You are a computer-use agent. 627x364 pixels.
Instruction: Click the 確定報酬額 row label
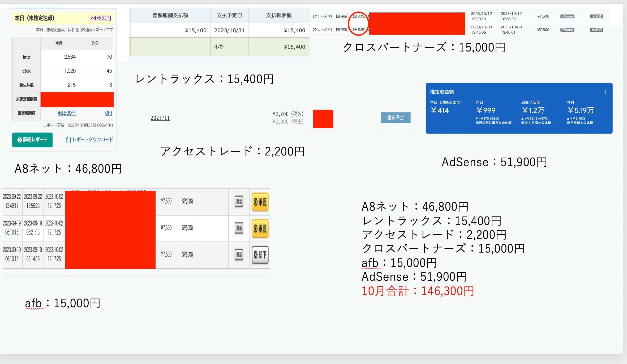tap(27, 113)
